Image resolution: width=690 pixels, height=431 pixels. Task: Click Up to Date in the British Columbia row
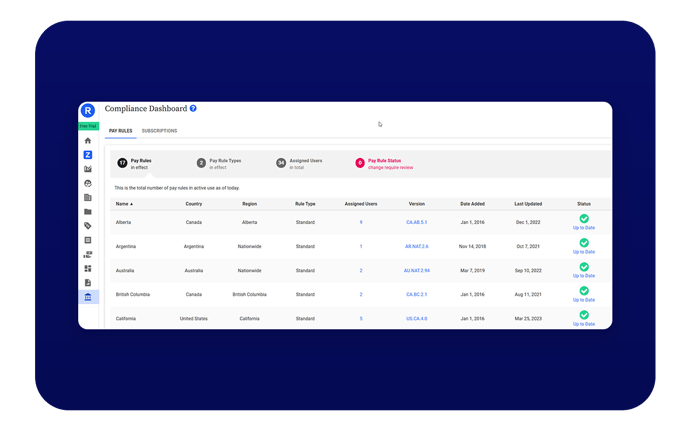coord(584,300)
